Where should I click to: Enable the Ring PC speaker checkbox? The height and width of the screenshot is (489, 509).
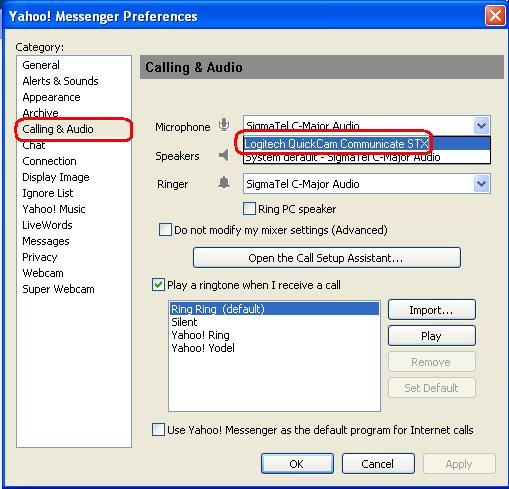click(249, 209)
